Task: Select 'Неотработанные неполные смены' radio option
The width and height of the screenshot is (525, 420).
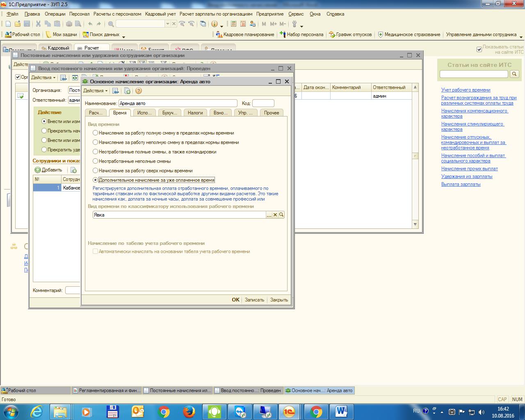Action: click(96, 161)
